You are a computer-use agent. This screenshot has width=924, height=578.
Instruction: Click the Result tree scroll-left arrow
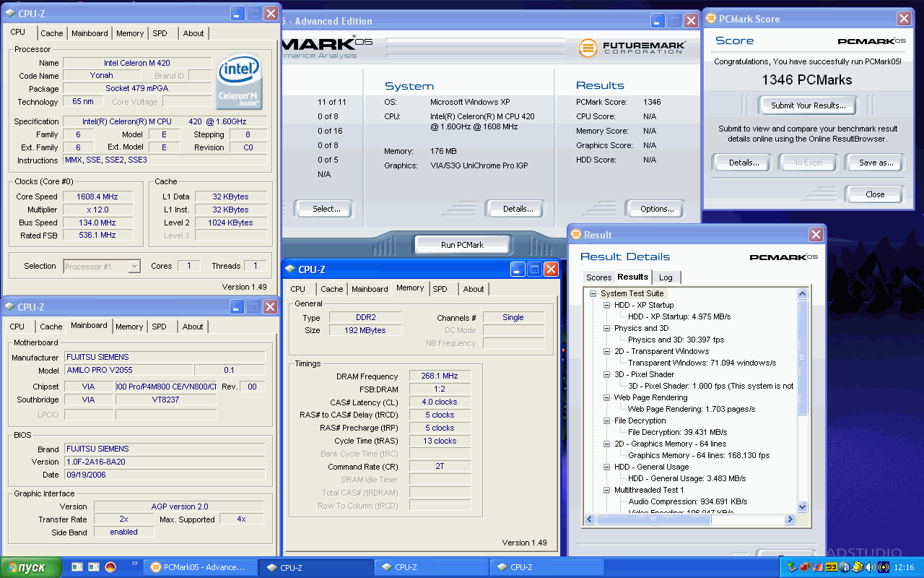(590, 519)
